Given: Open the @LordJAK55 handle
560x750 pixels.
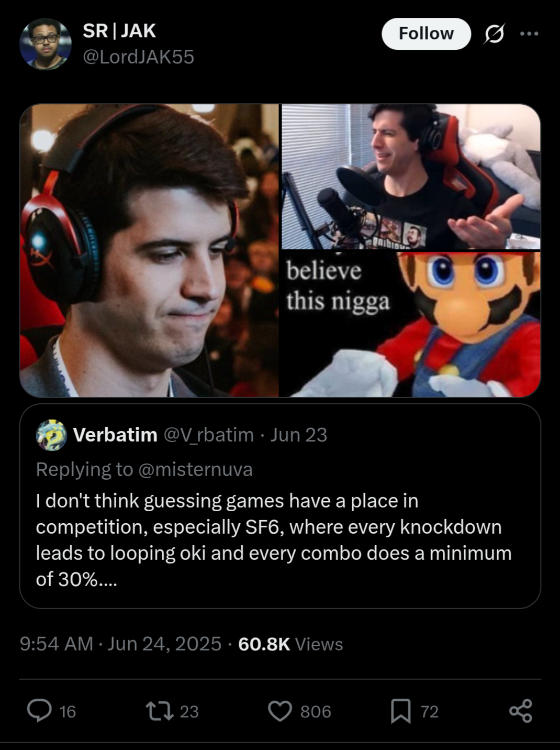Looking at the screenshot, I should click(138, 57).
